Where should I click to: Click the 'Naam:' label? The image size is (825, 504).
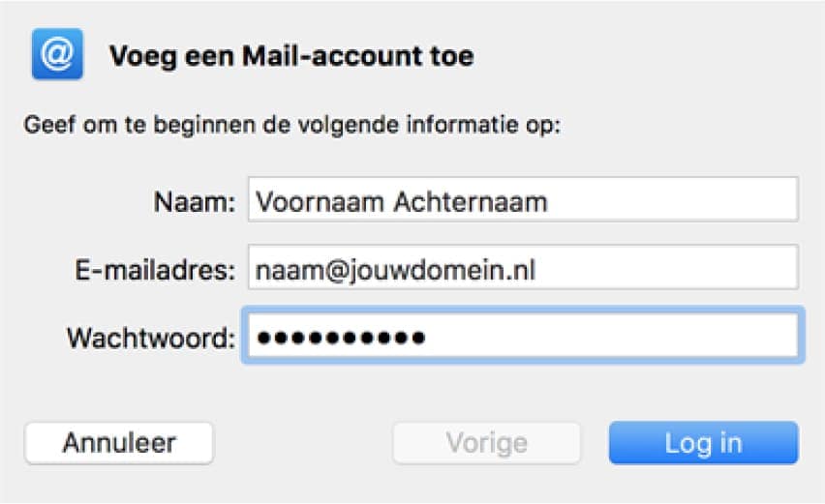click(194, 201)
